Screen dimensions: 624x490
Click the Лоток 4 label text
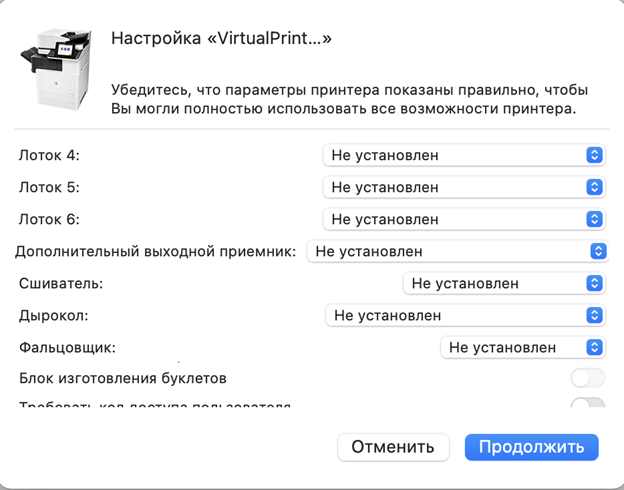point(49,155)
